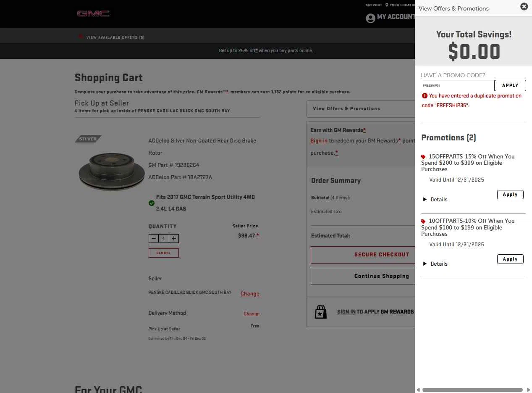Click the Seller Price asterisk footnote
The height and width of the screenshot is (393, 532).
point(257,236)
